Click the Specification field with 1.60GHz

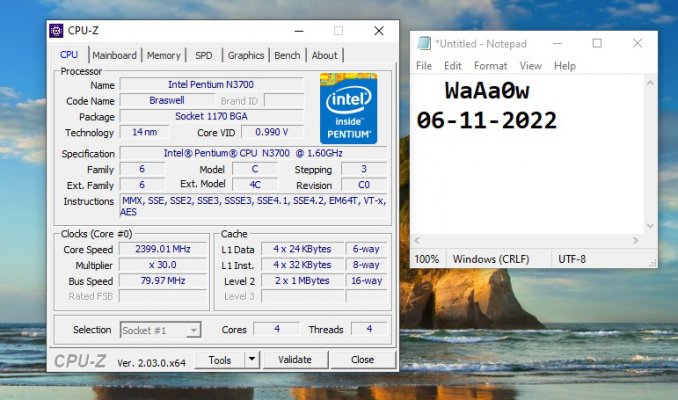(253, 153)
